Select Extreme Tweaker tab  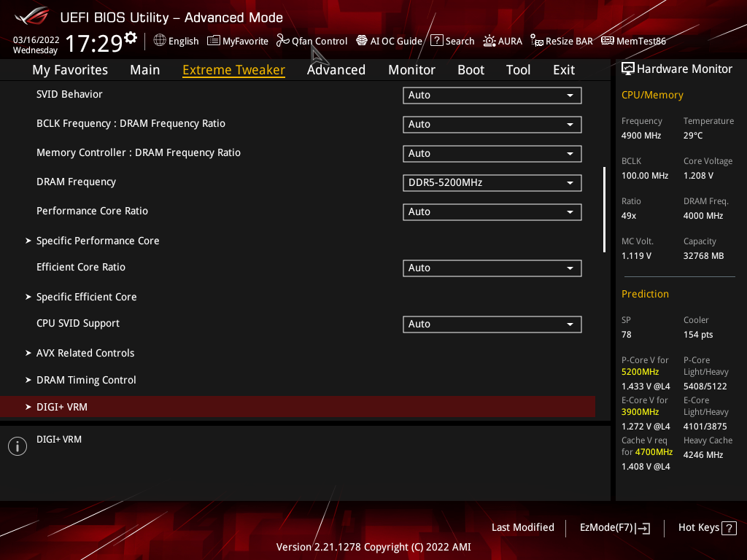point(234,70)
